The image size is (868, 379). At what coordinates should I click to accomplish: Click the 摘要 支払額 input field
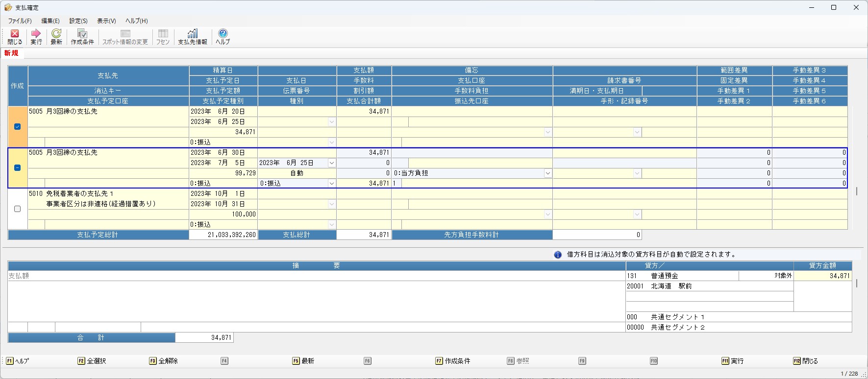(314, 276)
